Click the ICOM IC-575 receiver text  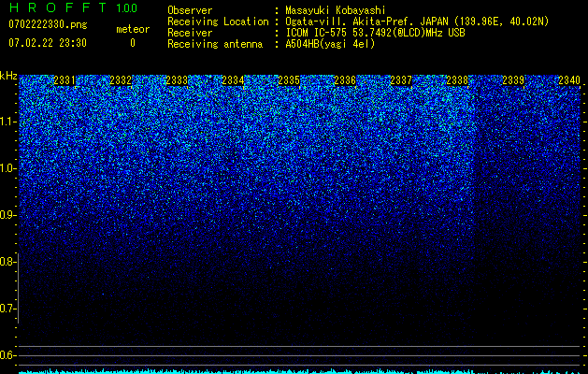pyautogui.click(x=375, y=33)
